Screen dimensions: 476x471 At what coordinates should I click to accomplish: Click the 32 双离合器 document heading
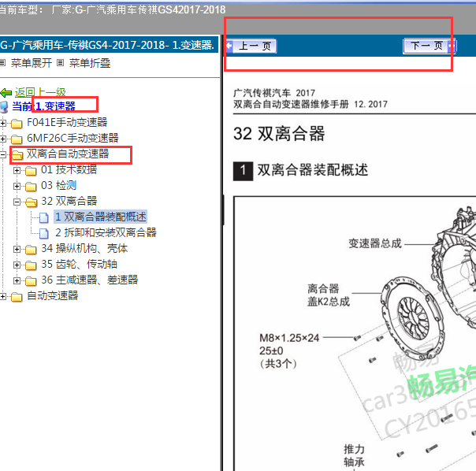(279, 134)
